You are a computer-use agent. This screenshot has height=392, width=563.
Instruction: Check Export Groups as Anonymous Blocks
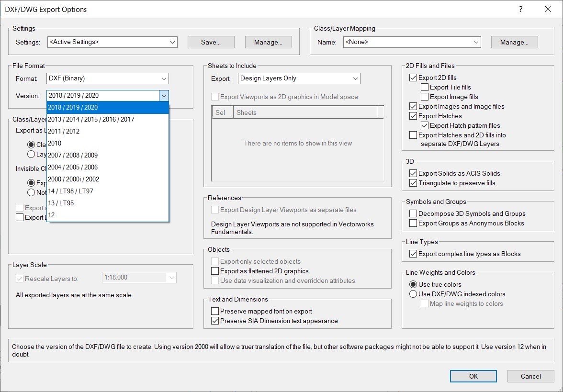(x=413, y=223)
